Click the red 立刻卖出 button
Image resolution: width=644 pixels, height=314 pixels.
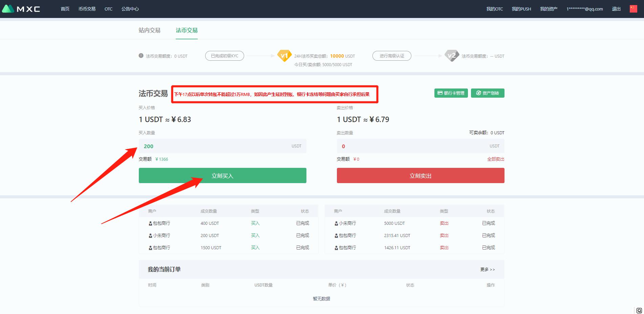[x=421, y=176]
